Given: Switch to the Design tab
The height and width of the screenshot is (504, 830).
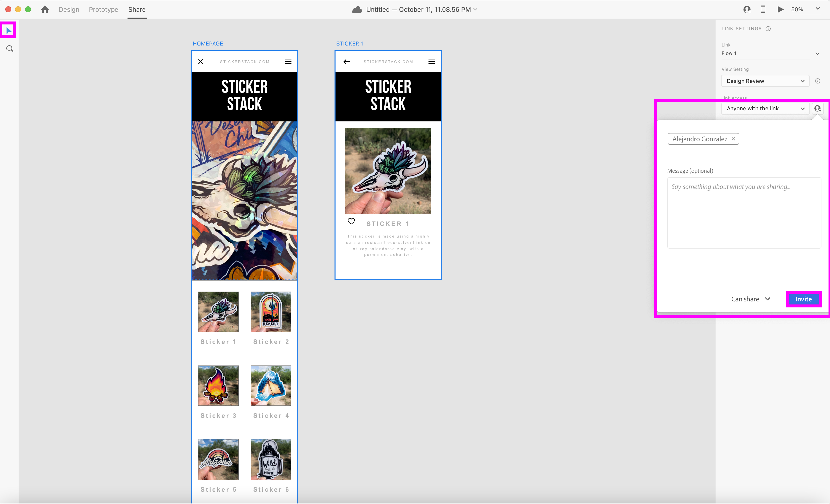Looking at the screenshot, I should point(69,10).
